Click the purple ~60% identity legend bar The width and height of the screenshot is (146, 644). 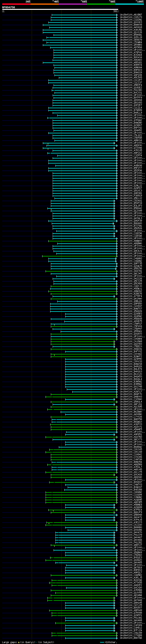[73, 4]
